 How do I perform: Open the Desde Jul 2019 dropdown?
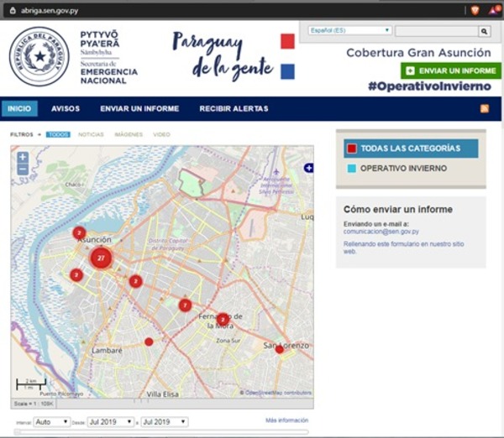(110, 421)
